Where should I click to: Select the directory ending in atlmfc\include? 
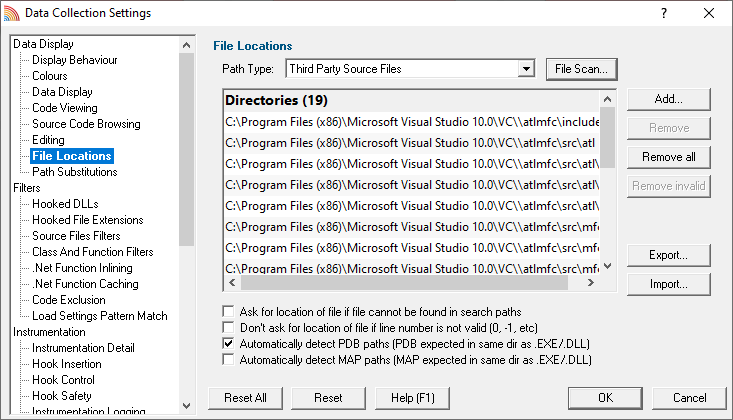tap(412, 122)
